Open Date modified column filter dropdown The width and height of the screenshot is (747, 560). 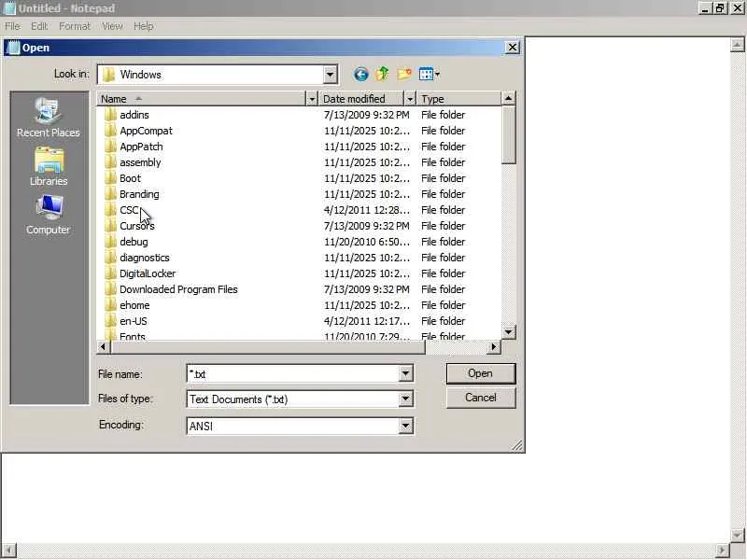pyautogui.click(x=410, y=99)
